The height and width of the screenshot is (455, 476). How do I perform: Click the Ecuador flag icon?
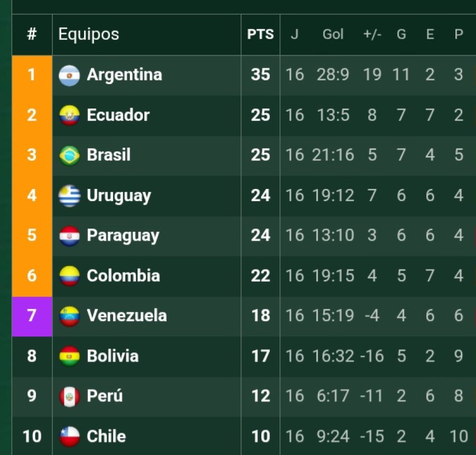point(69,115)
